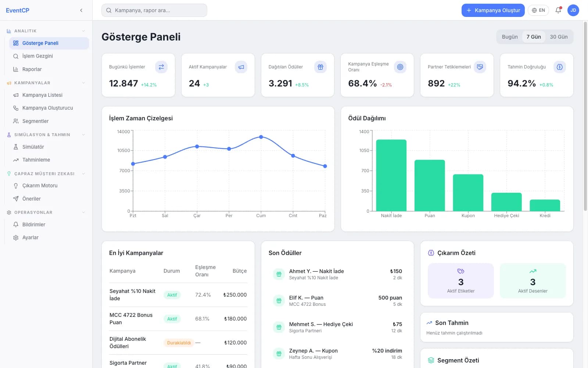Select the 30 Gün time range

pos(559,37)
